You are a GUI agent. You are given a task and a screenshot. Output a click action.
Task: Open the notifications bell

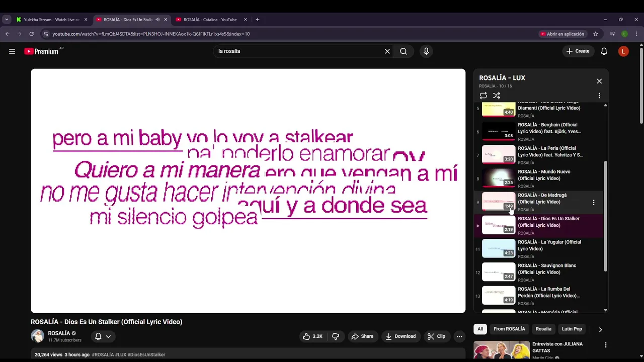[x=604, y=51]
